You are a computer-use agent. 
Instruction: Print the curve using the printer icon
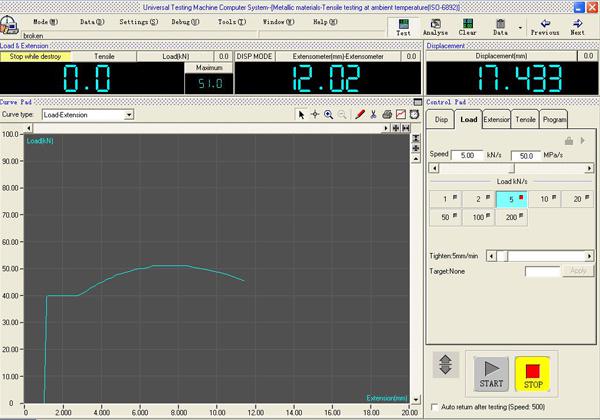click(387, 115)
